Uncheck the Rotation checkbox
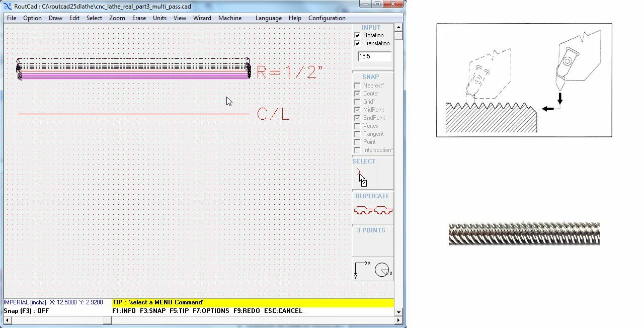 (x=357, y=35)
